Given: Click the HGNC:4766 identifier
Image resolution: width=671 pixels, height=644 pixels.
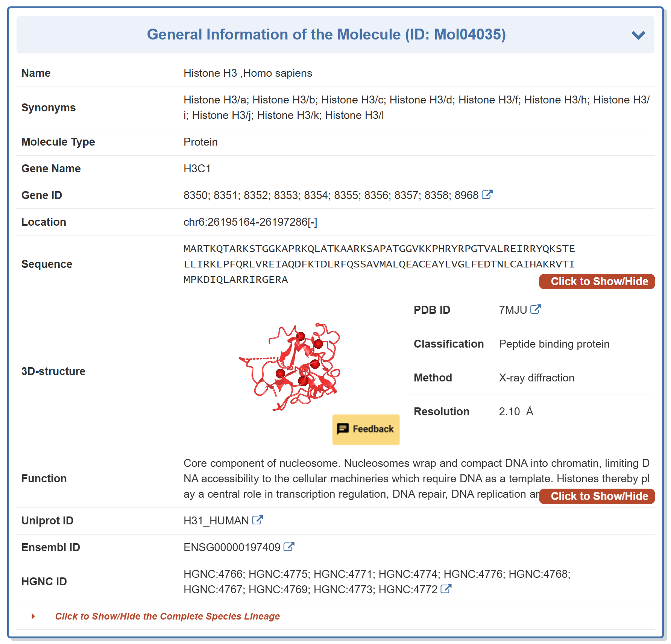Looking at the screenshot, I should [214, 574].
